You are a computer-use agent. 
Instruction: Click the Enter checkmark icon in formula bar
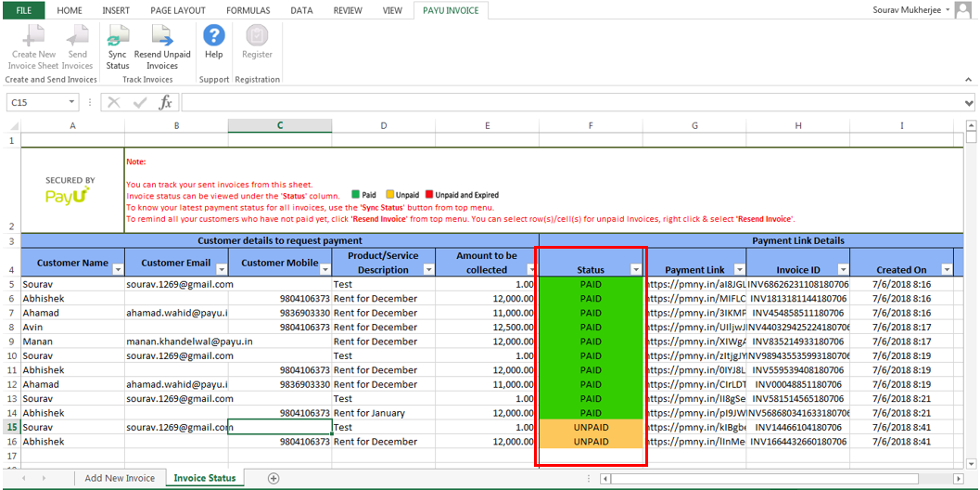click(x=139, y=103)
